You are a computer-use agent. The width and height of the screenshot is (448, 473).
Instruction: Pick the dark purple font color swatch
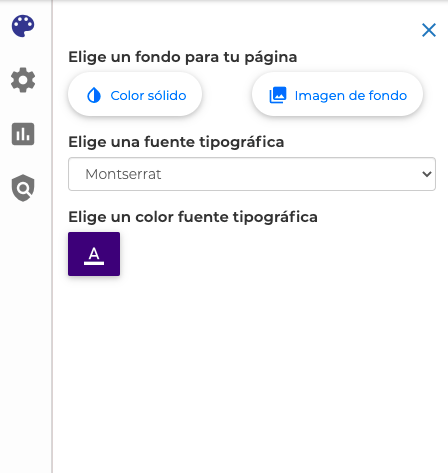click(x=94, y=254)
